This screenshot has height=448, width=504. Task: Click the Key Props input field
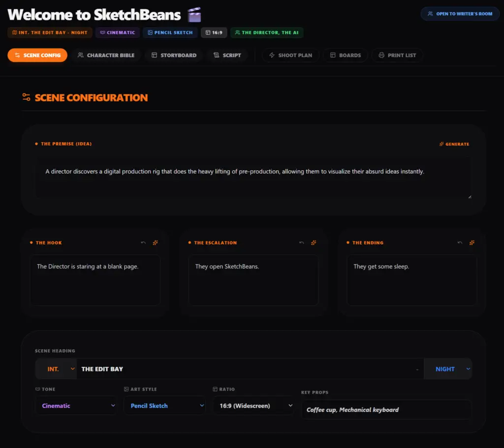[386, 410]
